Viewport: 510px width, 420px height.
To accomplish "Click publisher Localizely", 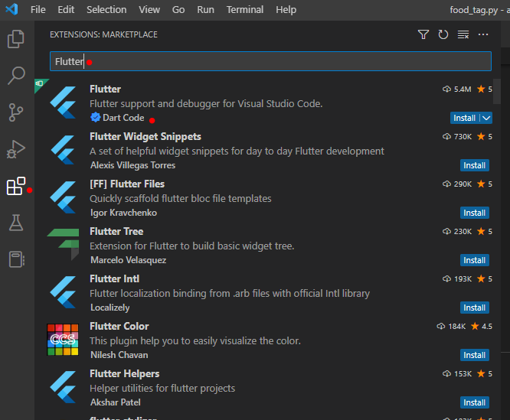I will click(x=110, y=308).
